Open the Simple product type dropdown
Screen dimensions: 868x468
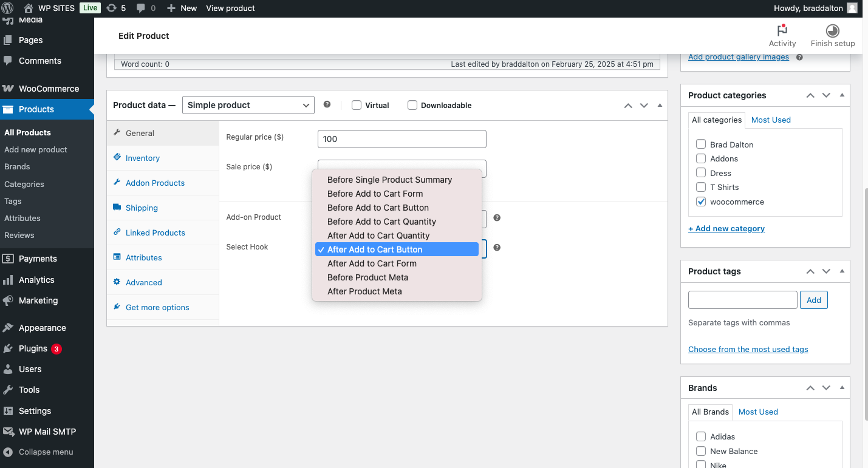(248, 105)
